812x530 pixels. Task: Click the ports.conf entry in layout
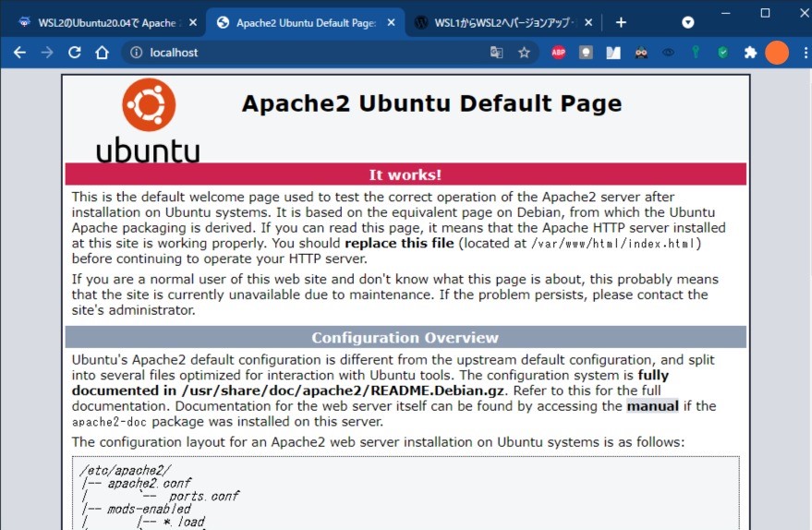coord(203,497)
